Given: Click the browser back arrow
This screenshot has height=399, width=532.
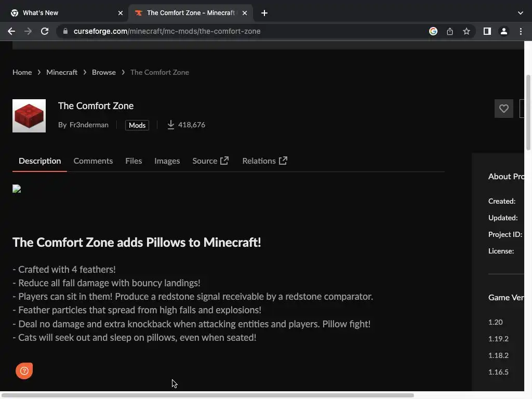Looking at the screenshot, I should [11, 31].
